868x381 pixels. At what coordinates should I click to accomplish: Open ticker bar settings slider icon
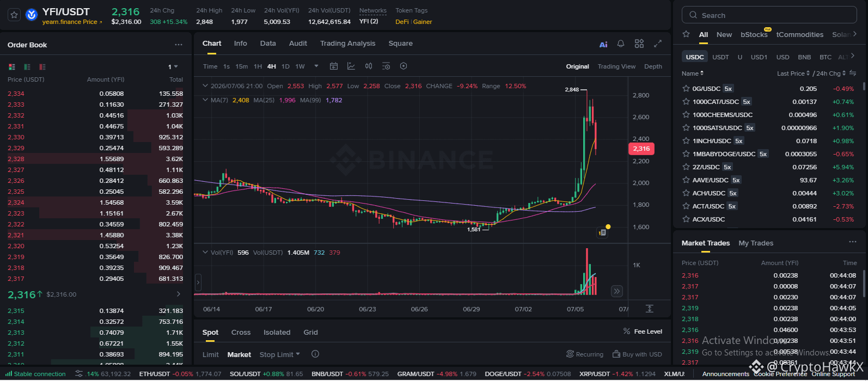point(79,374)
